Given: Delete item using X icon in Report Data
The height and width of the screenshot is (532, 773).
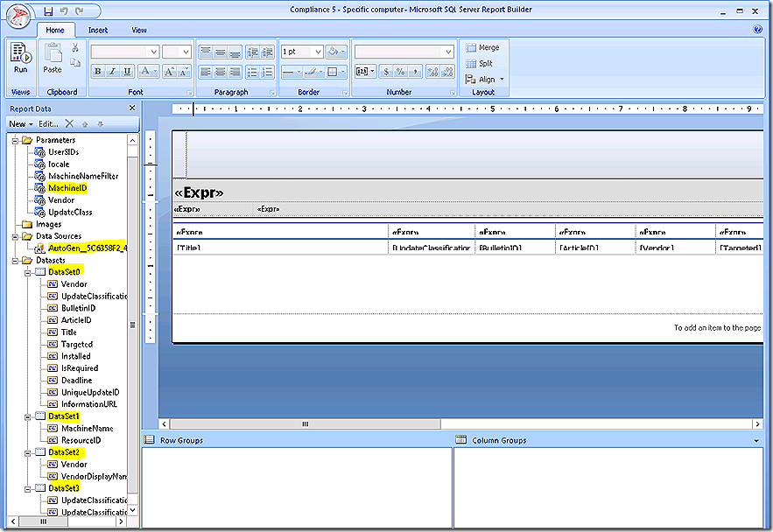Looking at the screenshot, I should [70, 124].
